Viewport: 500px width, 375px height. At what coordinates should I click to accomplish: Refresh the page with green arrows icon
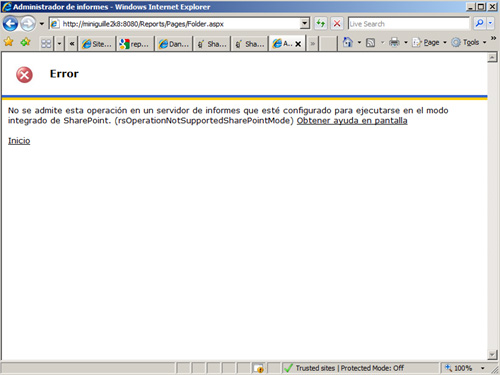[x=321, y=24]
